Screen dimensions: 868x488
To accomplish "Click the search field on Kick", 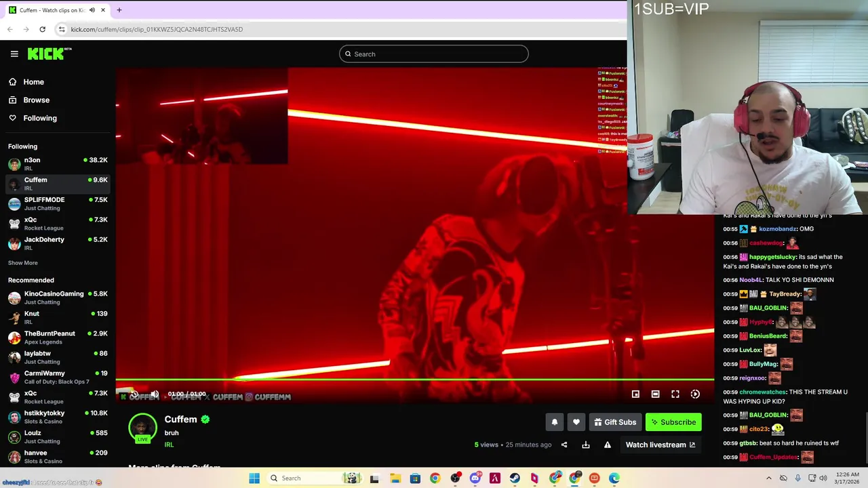I will tap(434, 54).
